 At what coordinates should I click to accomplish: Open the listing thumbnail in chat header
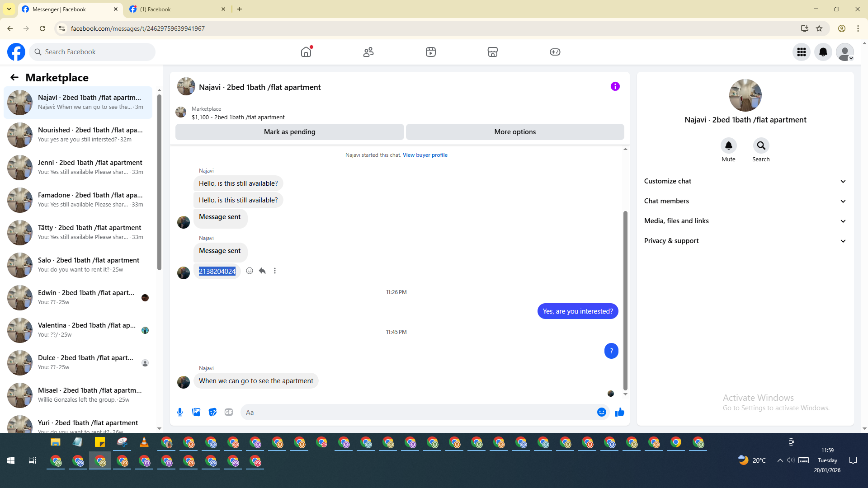coord(186,86)
